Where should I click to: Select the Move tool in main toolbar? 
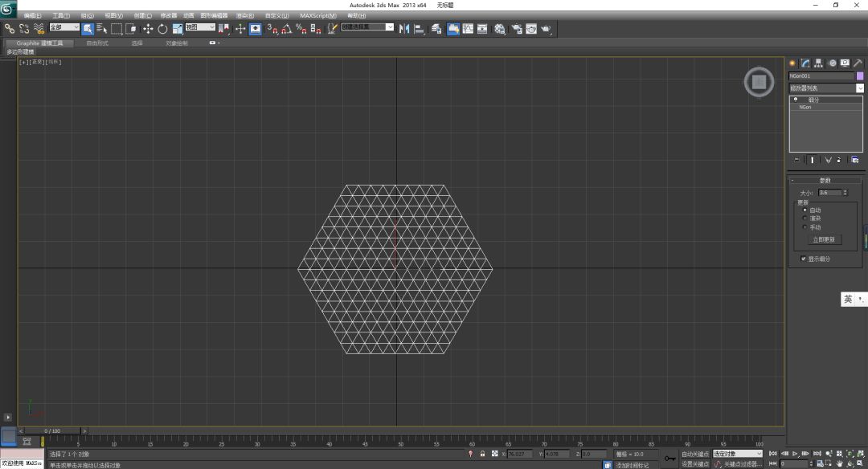tap(148, 29)
